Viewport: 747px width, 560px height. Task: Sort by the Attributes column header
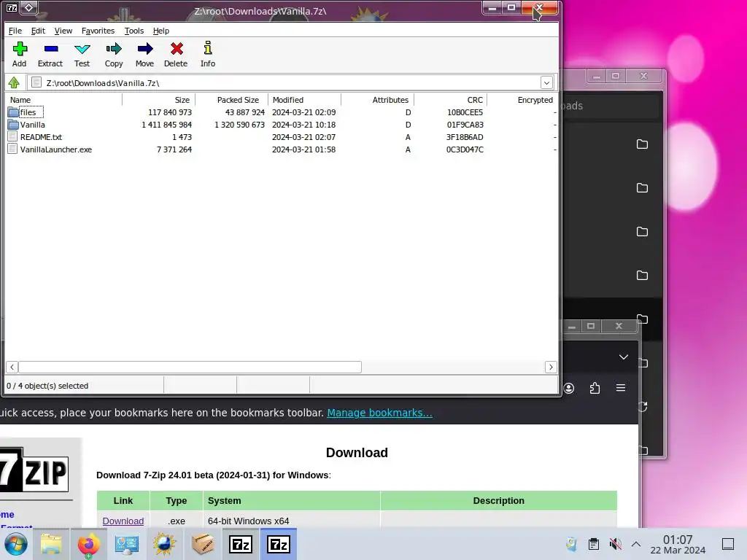(378, 100)
